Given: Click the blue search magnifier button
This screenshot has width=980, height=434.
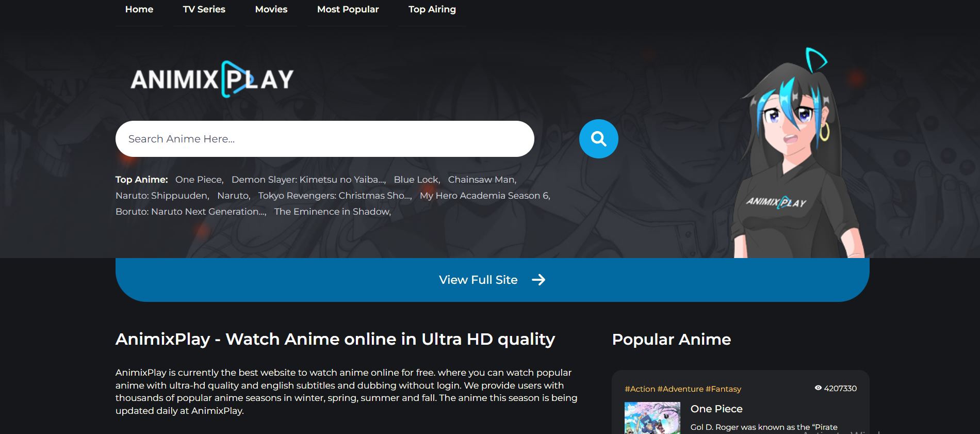Looking at the screenshot, I should point(598,139).
